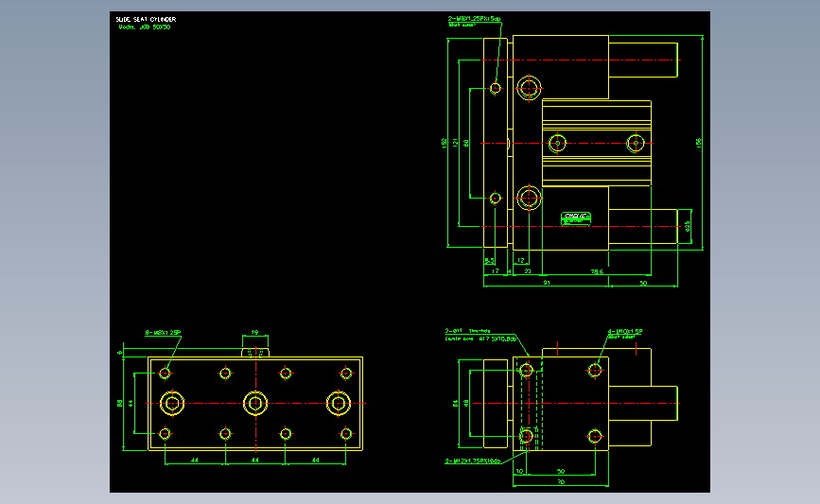Click the 4-M10X1.5P thread callout

625,332
